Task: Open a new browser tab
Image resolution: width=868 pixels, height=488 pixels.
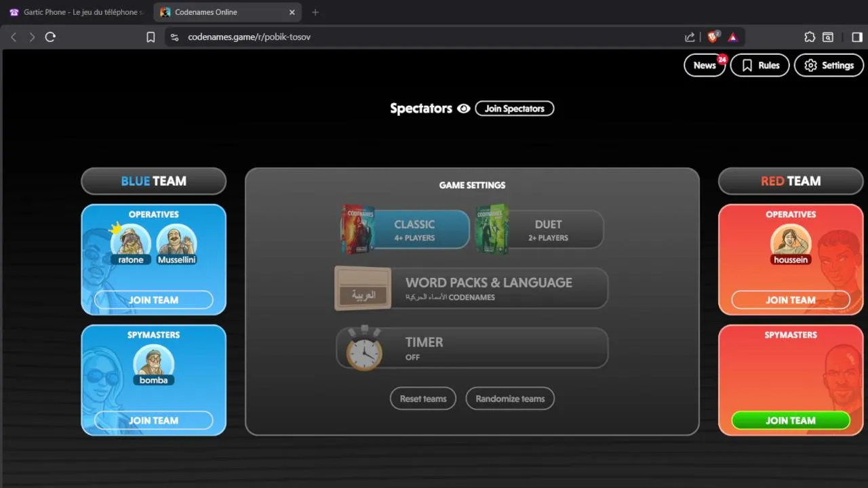Action: click(x=315, y=12)
